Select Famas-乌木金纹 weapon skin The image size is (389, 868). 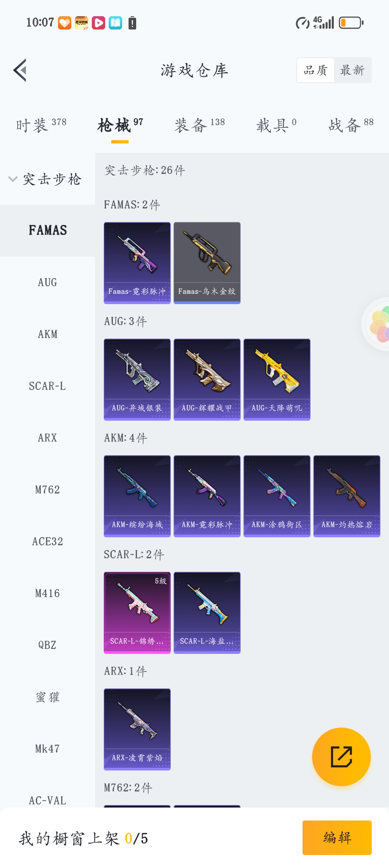click(x=207, y=263)
